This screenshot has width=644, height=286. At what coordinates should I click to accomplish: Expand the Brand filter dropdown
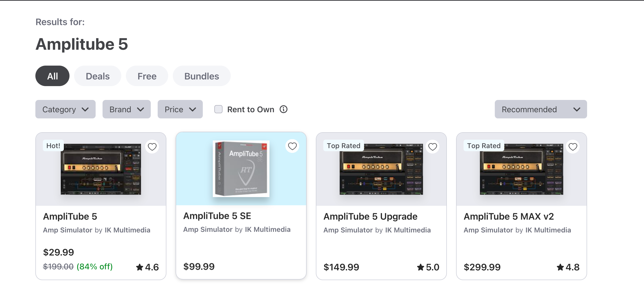[x=126, y=109]
